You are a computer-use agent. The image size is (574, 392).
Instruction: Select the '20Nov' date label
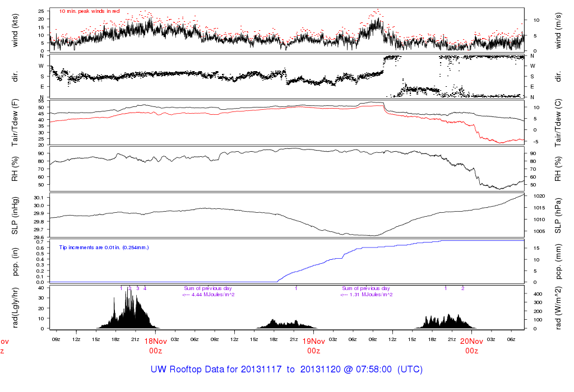tap(471, 341)
